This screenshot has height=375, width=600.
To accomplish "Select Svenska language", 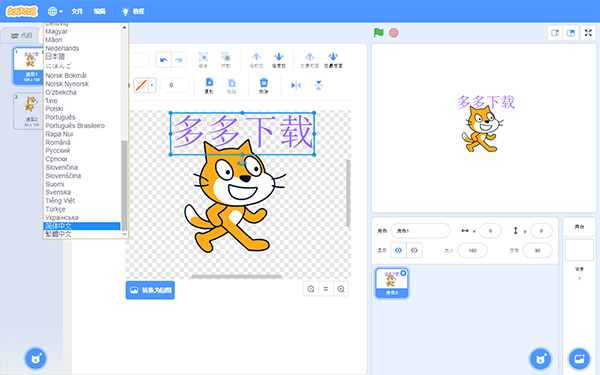I will [58, 192].
